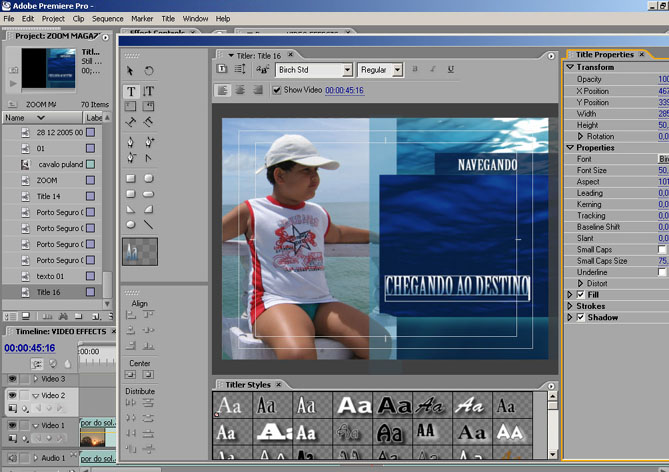
Task: Click center text alignment icon
Action: (240, 90)
